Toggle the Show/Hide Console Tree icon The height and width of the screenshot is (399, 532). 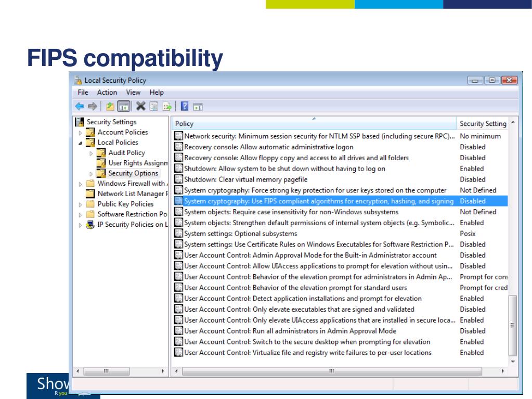(124, 107)
